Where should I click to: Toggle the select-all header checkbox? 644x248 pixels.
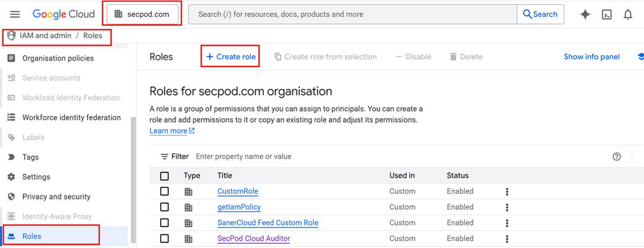164,176
